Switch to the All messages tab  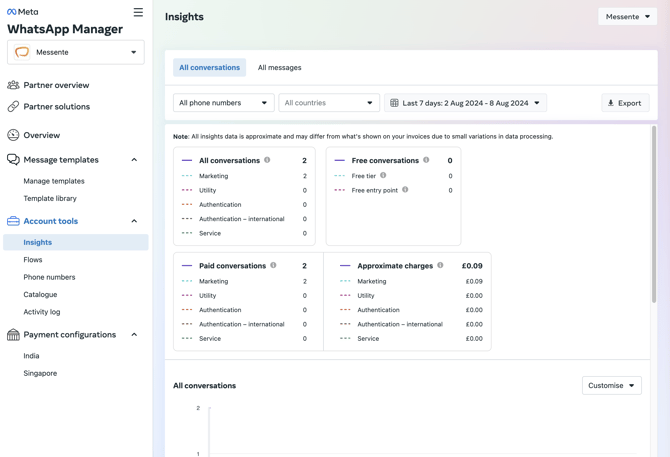(x=279, y=68)
